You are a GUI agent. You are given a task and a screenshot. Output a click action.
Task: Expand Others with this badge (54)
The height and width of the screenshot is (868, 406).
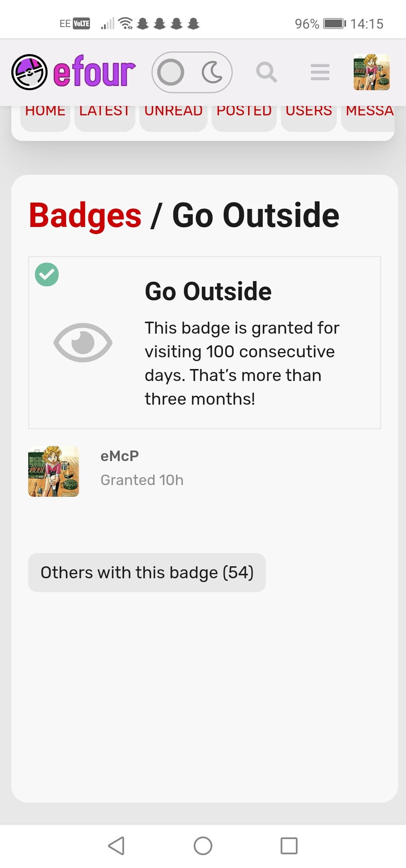(x=147, y=572)
